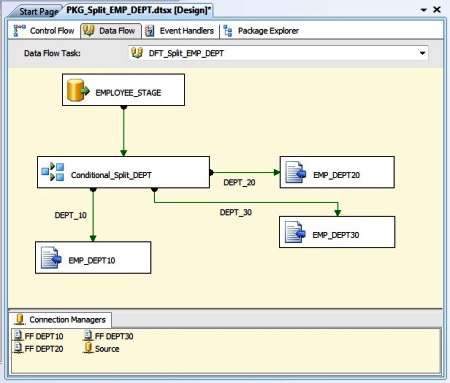Switch to the Start Page tab
Screen dimensions: 450x383
tap(37, 11)
